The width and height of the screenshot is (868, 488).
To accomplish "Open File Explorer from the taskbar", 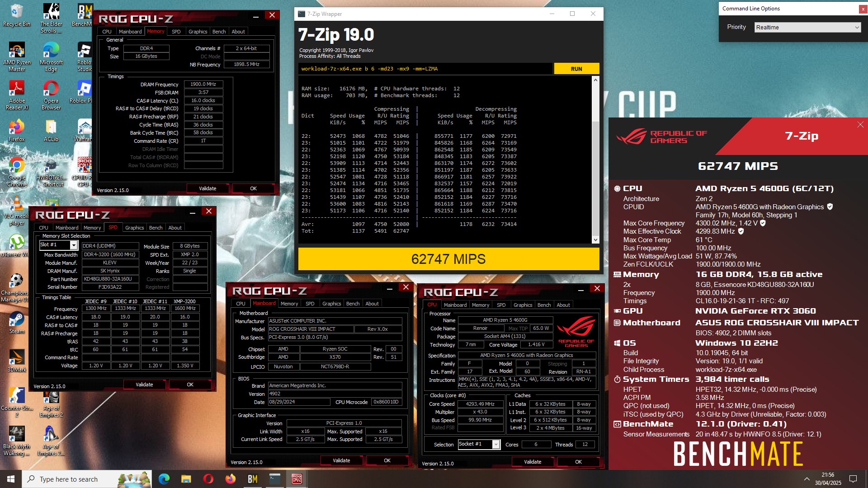I will coord(186,479).
